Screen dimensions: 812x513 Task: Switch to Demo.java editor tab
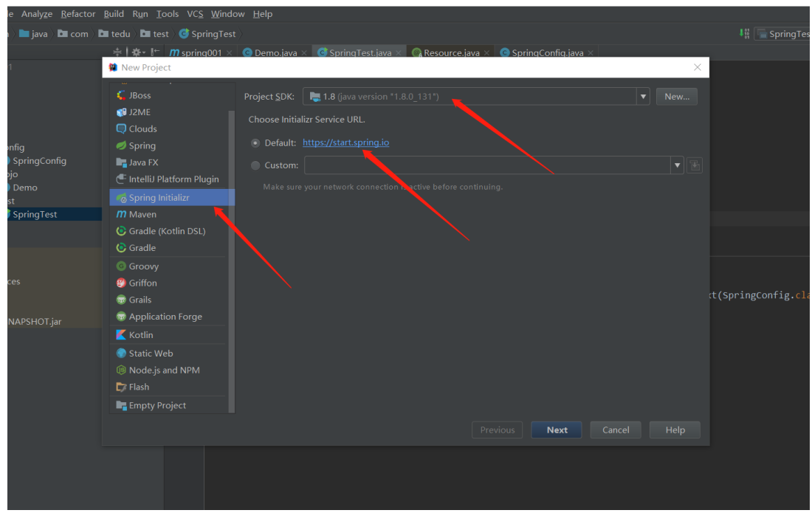[x=275, y=52]
